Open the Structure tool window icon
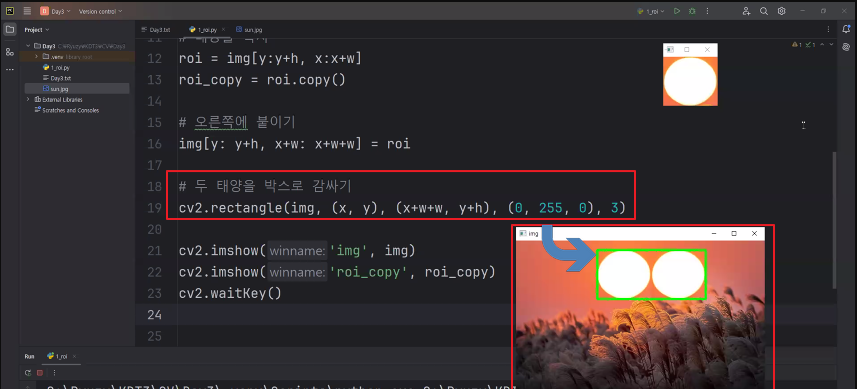This screenshot has width=857, height=389. click(x=10, y=52)
